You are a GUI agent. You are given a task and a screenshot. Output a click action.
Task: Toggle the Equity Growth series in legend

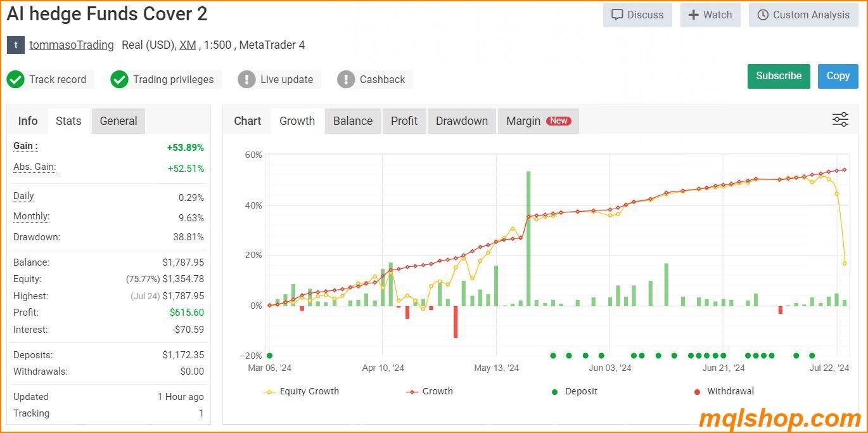click(x=301, y=391)
